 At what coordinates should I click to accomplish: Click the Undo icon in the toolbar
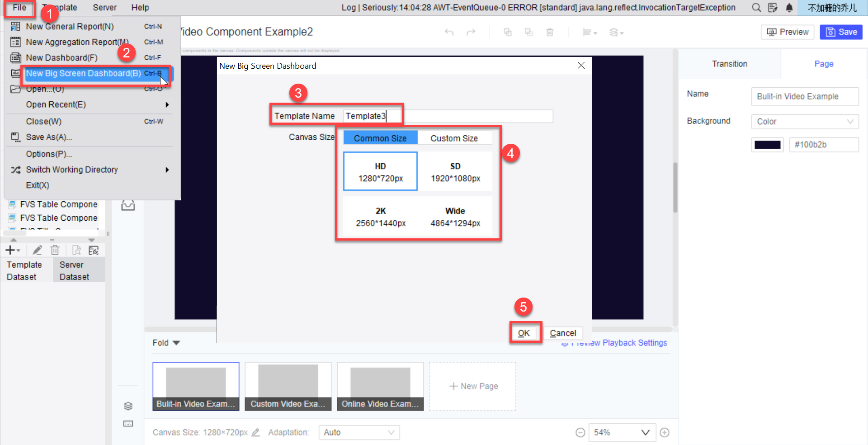[x=449, y=32]
